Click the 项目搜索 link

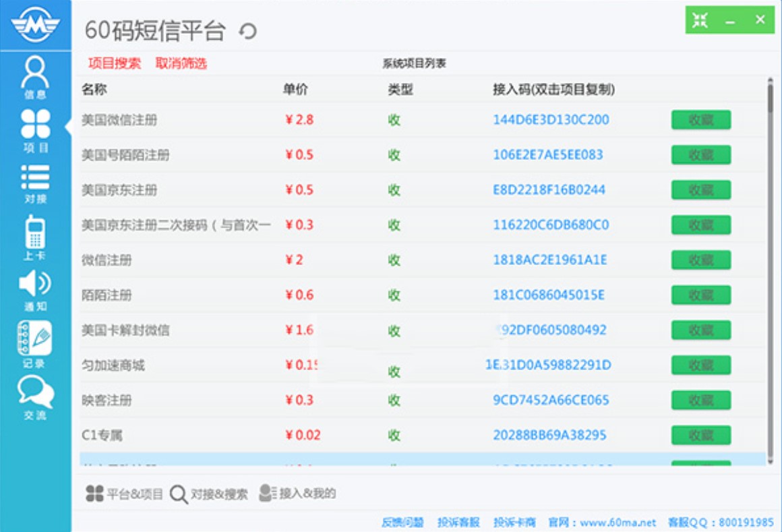click(x=115, y=63)
